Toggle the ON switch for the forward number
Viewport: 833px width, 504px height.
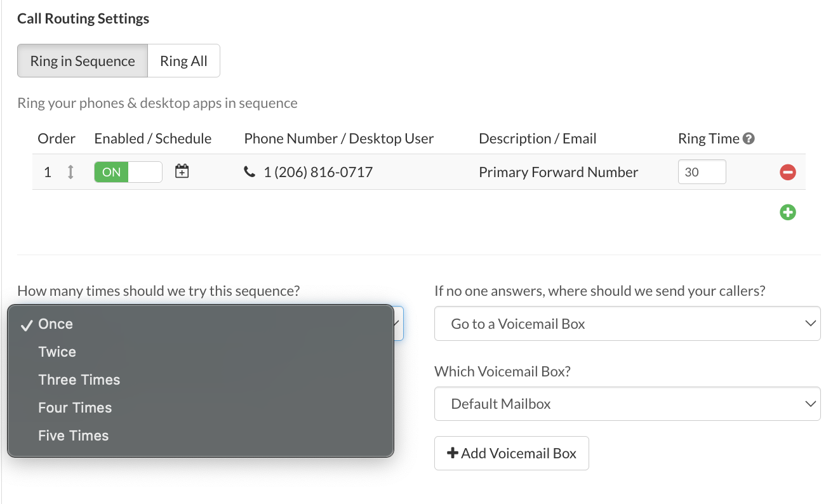pyautogui.click(x=128, y=172)
